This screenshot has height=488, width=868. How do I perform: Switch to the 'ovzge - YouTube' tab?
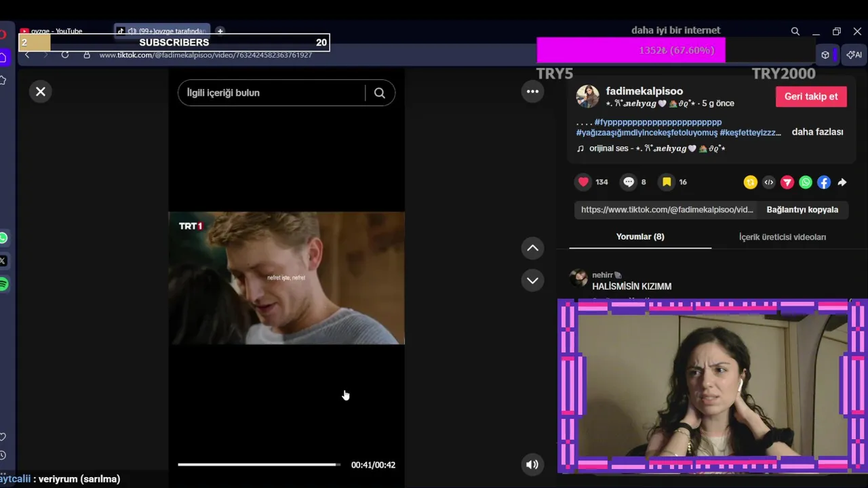click(56, 31)
